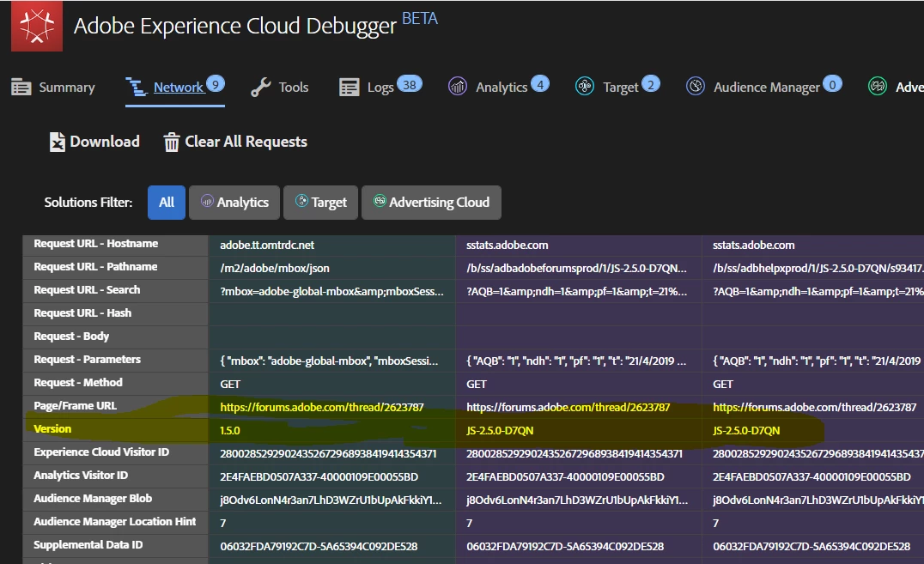Click the Download file icon
This screenshot has width=924, height=564.
[x=57, y=143]
